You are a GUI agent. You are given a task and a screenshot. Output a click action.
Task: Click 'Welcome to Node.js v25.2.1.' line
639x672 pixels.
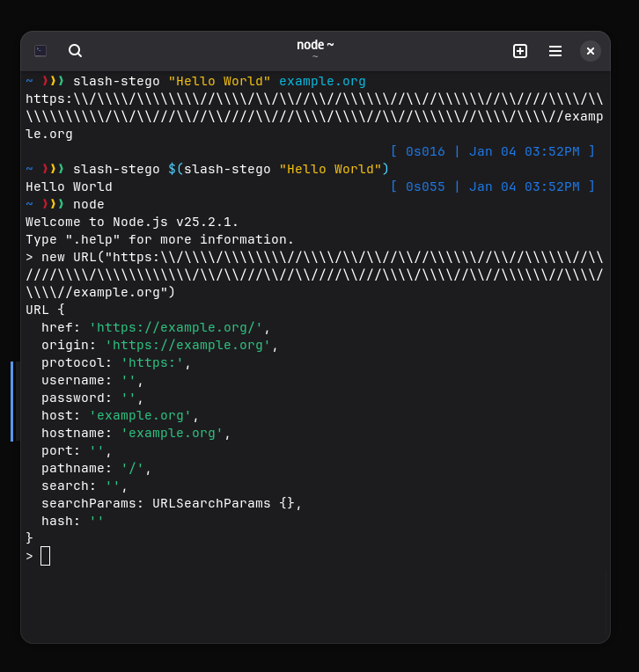(x=132, y=222)
